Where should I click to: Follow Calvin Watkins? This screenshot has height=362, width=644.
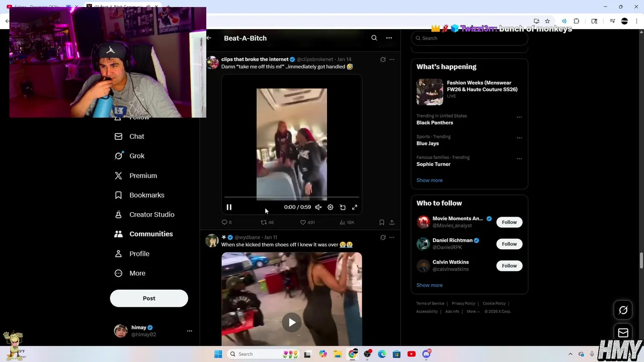point(509,265)
